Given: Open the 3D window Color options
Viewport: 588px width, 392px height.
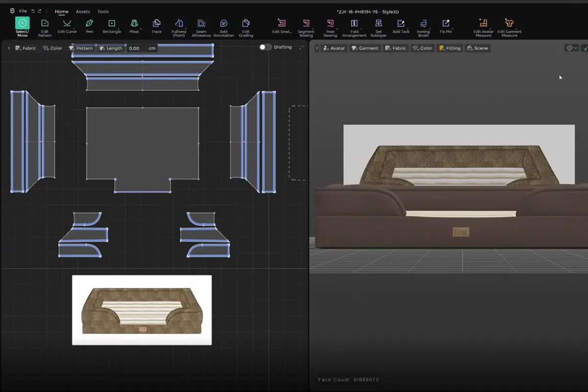Looking at the screenshot, I should click(x=422, y=48).
